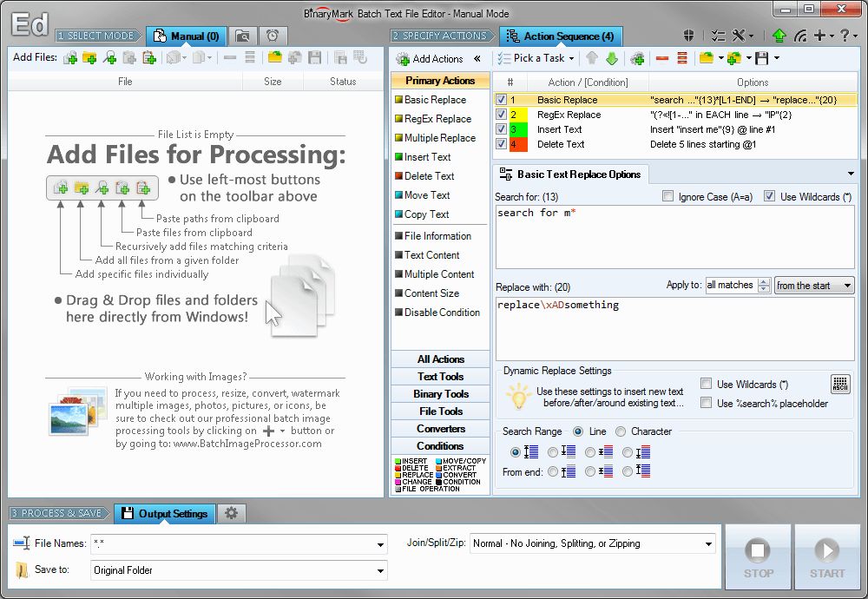
Task: Enable Use Wildcards in Dynamic Replace Settings
Action: pyautogui.click(x=706, y=384)
